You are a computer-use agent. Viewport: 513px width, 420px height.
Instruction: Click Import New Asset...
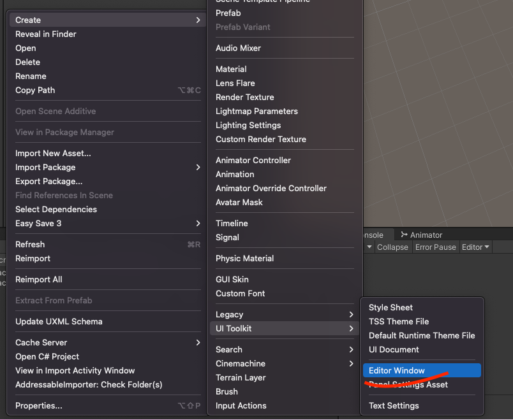(x=107, y=154)
